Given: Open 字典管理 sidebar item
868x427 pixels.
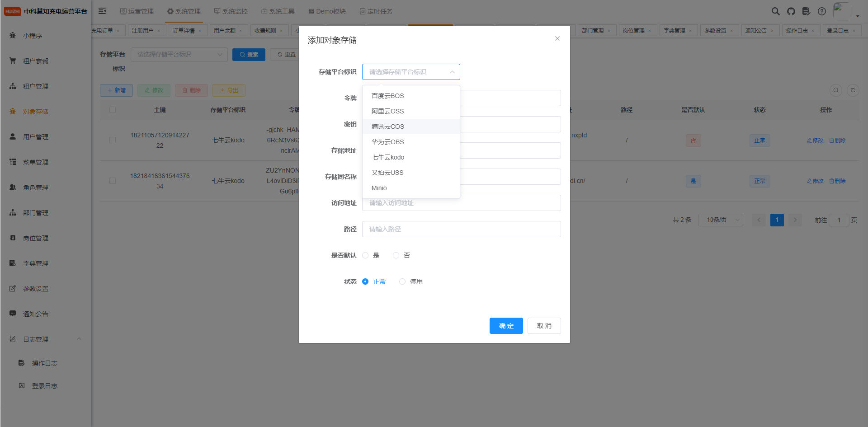Looking at the screenshot, I should tap(45, 263).
